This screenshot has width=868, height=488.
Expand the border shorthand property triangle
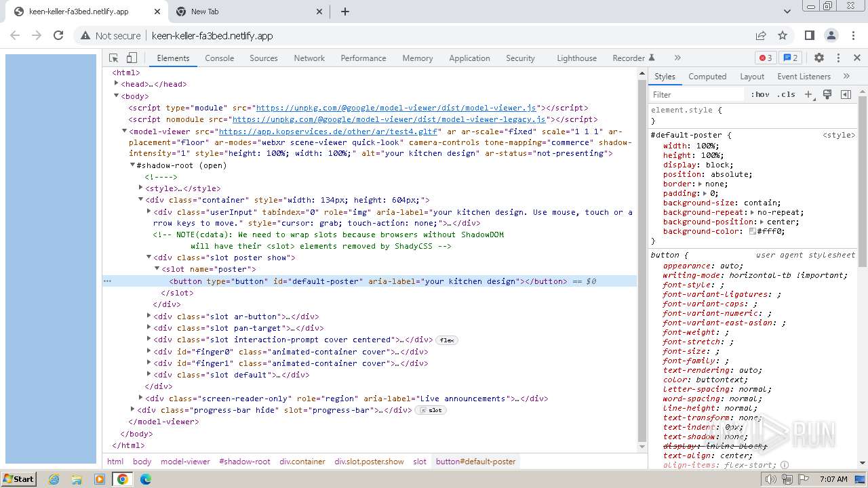[x=701, y=184]
